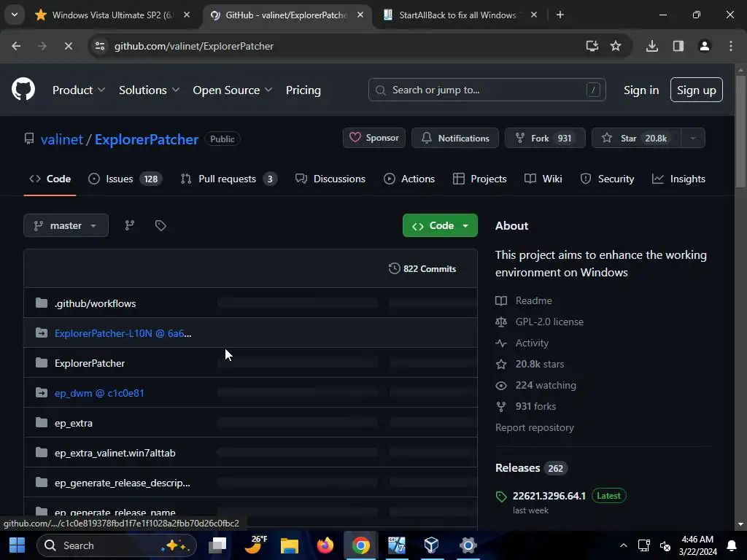Open the Issues tab
747x560 pixels.
point(125,179)
